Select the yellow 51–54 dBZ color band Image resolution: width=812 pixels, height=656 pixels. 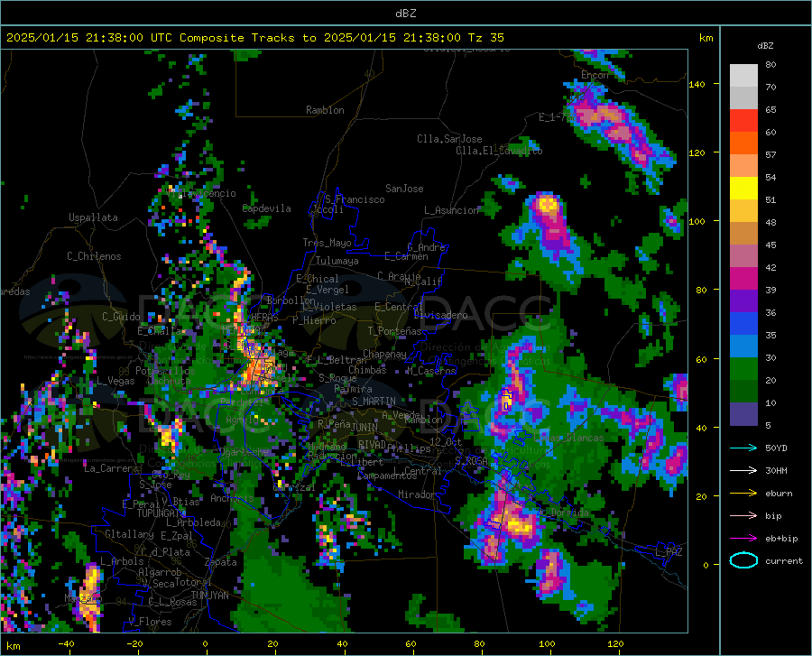tap(743, 189)
